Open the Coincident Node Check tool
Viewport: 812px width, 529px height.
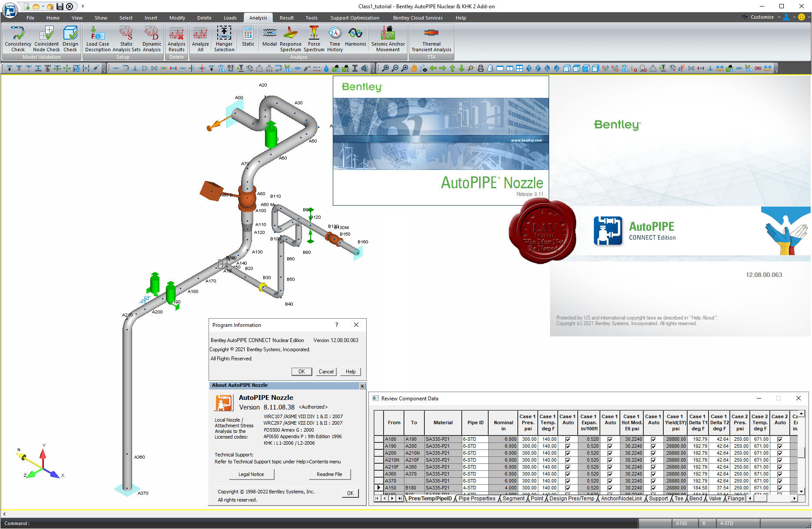[46, 39]
